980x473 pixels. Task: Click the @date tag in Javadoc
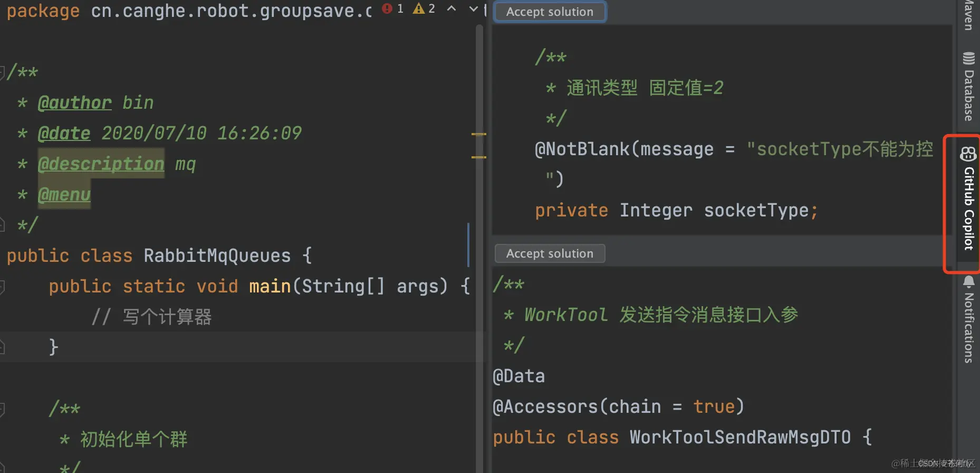[64, 133]
